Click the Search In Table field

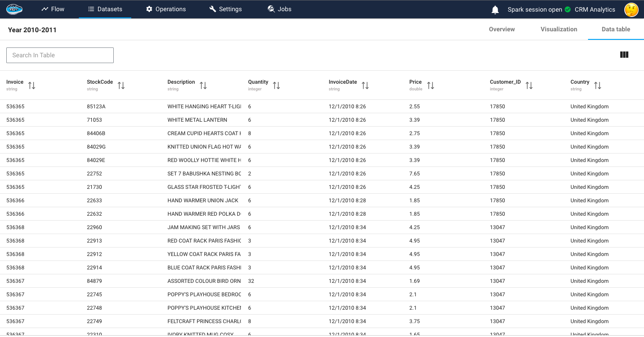[60, 55]
